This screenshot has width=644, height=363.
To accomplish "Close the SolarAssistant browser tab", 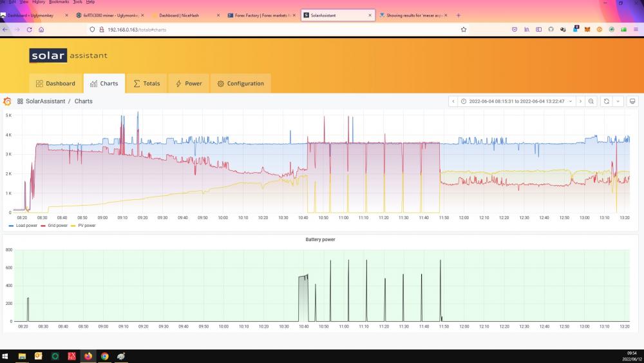I will pyautogui.click(x=370, y=15).
